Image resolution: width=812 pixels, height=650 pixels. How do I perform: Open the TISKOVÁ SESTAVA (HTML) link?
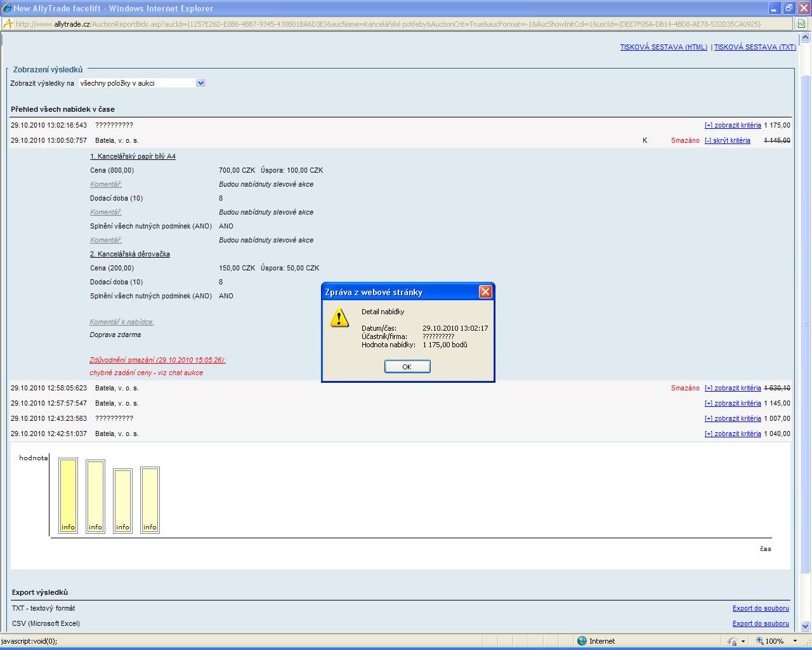[664, 47]
